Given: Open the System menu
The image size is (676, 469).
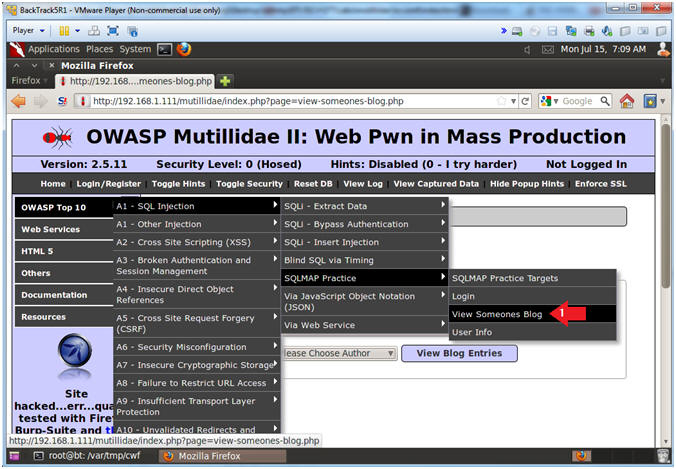Looking at the screenshot, I should (x=135, y=49).
